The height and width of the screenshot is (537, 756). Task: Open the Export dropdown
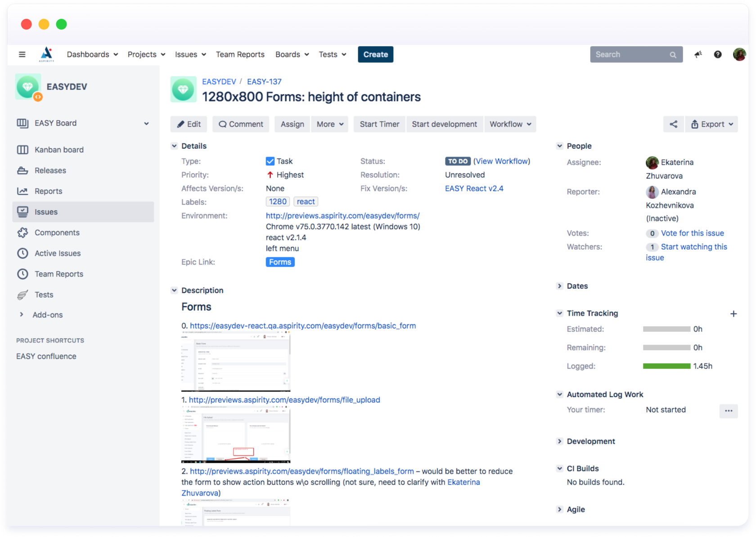point(711,124)
